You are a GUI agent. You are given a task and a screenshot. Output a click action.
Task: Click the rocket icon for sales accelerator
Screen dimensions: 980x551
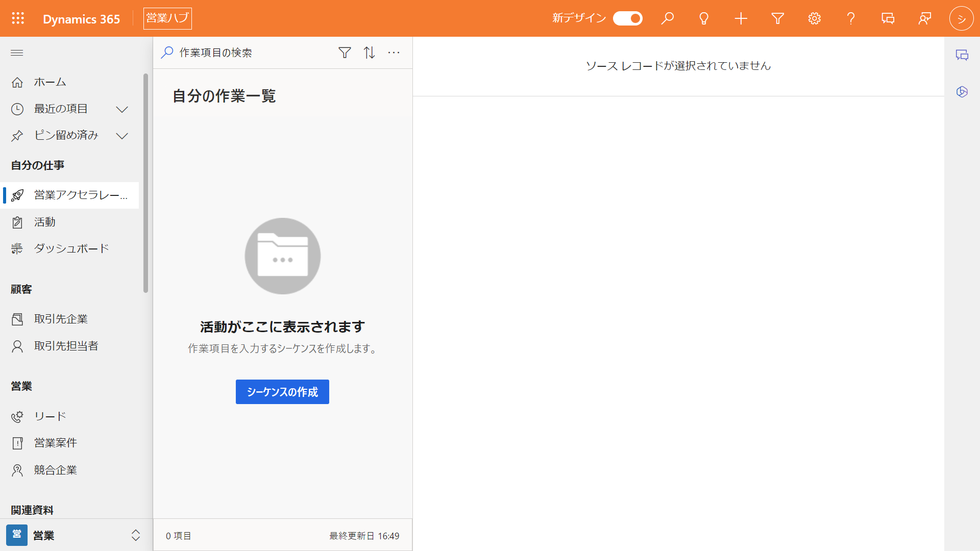[x=17, y=195]
